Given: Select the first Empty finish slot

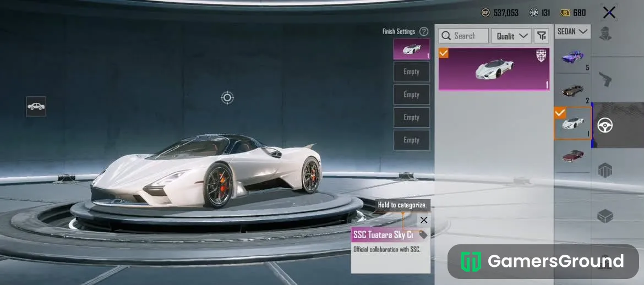Looking at the screenshot, I should coord(412,72).
